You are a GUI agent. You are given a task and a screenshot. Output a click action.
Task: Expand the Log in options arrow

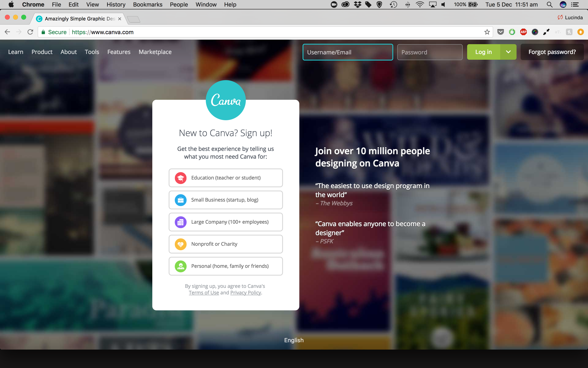(x=508, y=52)
